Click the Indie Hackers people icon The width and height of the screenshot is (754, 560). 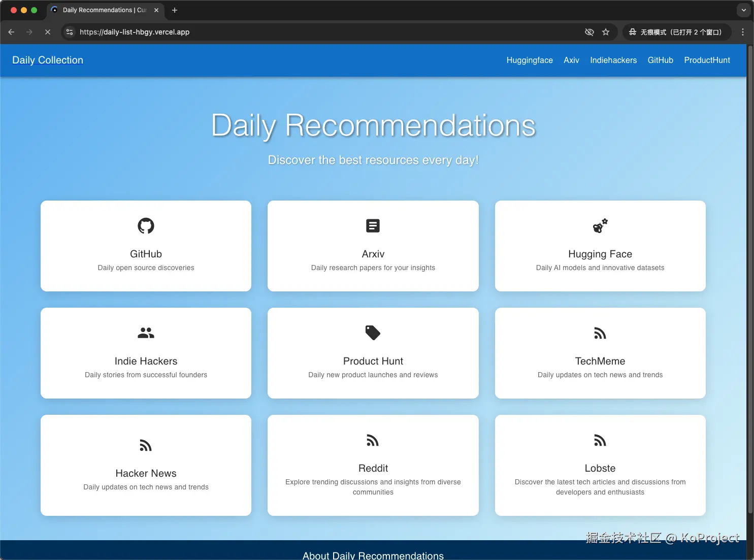(x=146, y=333)
